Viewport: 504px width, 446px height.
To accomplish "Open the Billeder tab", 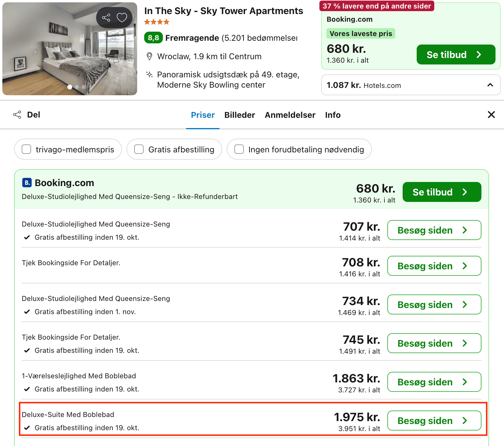I will (240, 115).
